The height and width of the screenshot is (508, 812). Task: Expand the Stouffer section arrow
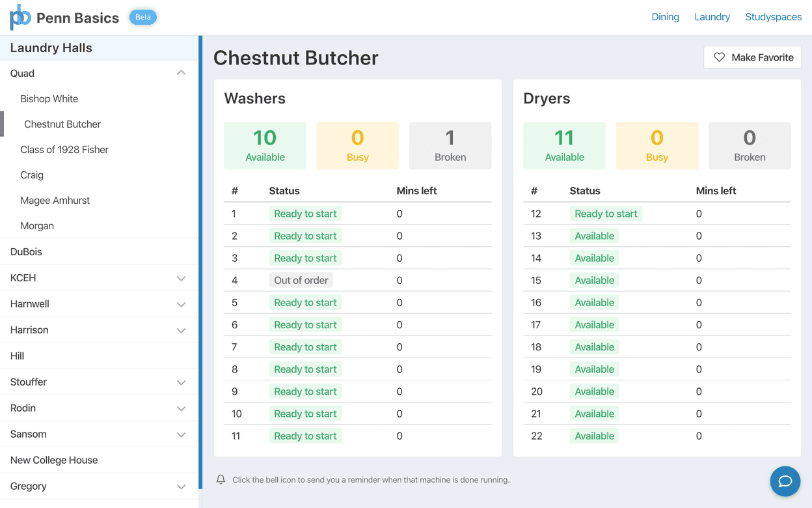click(x=181, y=382)
